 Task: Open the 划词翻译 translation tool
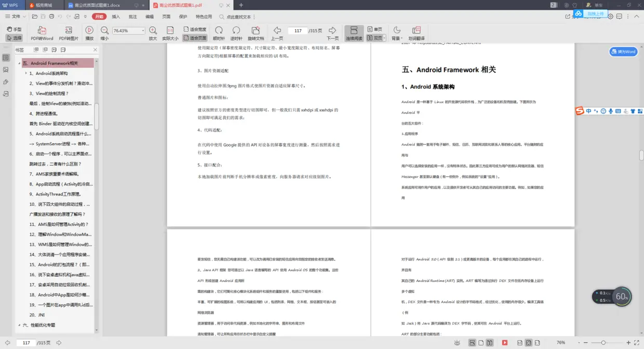click(416, 33)
